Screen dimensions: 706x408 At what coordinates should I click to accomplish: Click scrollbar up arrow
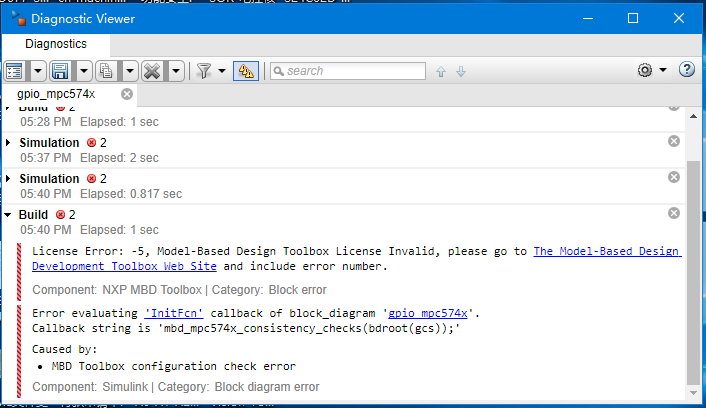click(693, 116)
